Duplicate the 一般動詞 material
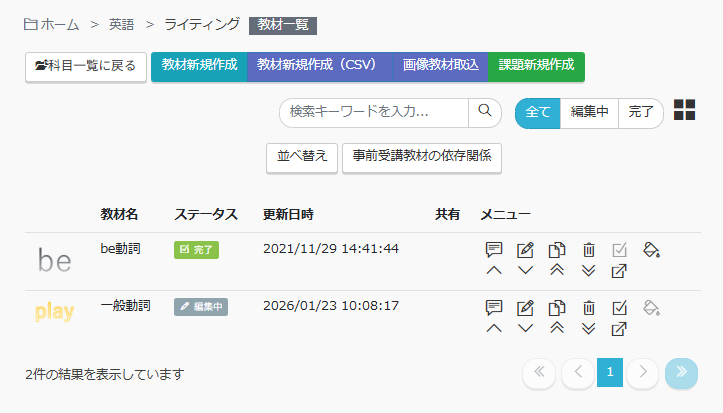The height and width of the screenshot is (413, 723). coord(558,307)
